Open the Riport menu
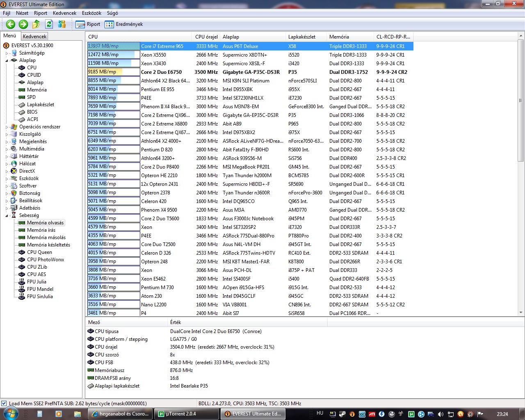This screenshot has height=420, width=525. (41, 13)
